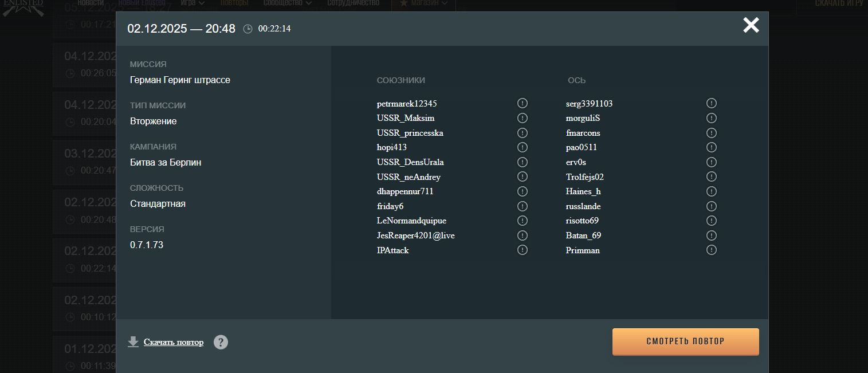Report player risotto69 via exclamation icon
This screenshot has width=868, height=373.
(711, 221)
